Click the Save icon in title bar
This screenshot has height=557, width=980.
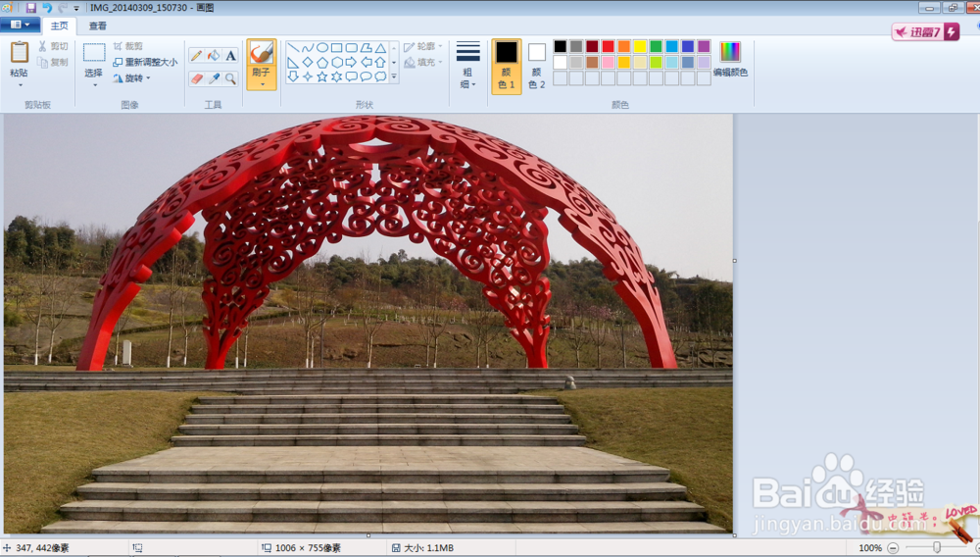(30, 8)
